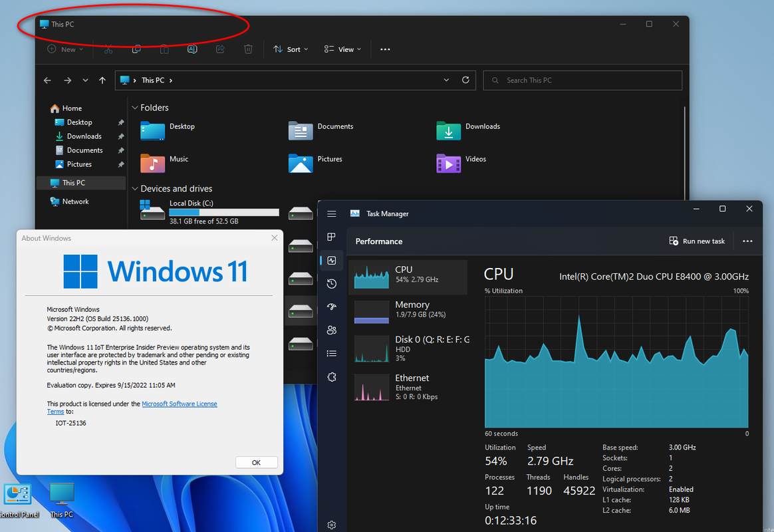
Task: Collapse the Devices and drives section
Action: click(135, 188)
